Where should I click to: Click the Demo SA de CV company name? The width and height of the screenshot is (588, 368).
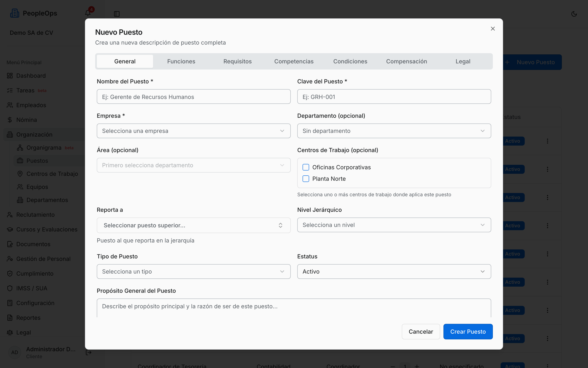31,33
